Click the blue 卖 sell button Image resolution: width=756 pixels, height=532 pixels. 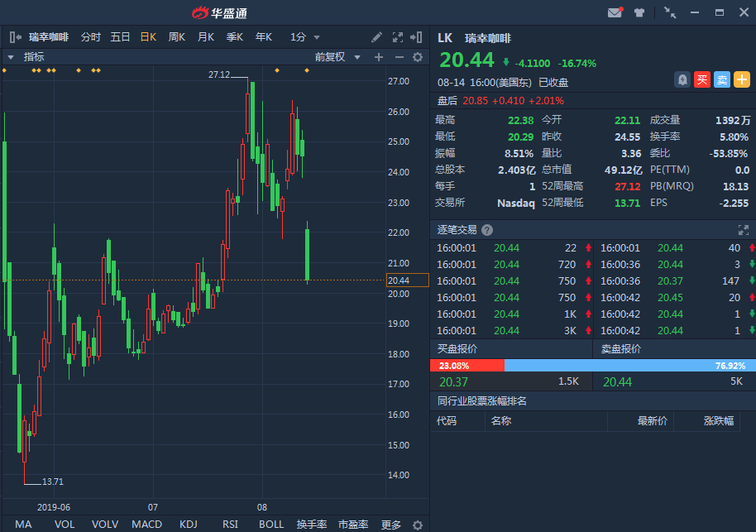[722, 79]
